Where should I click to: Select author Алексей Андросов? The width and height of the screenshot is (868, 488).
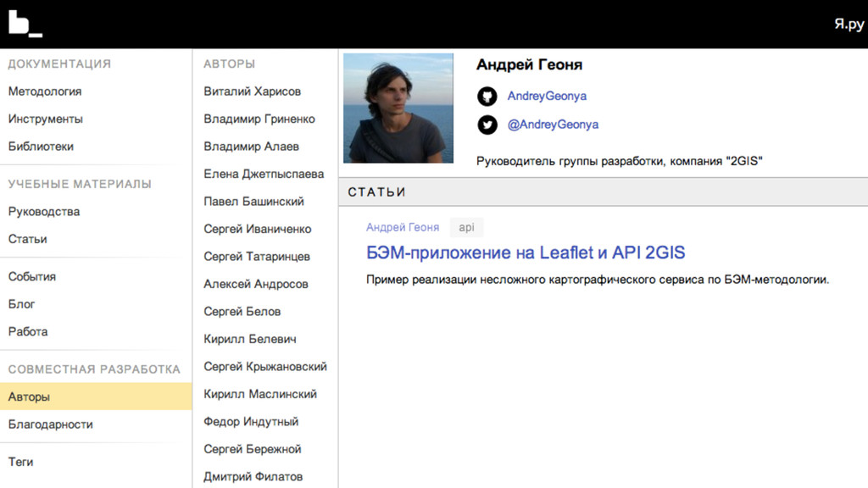tap(256, 284)
